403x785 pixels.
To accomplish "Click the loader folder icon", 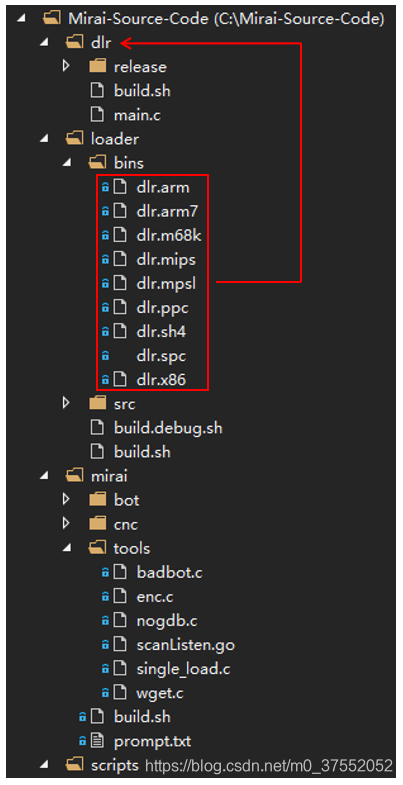I will 75,139.
